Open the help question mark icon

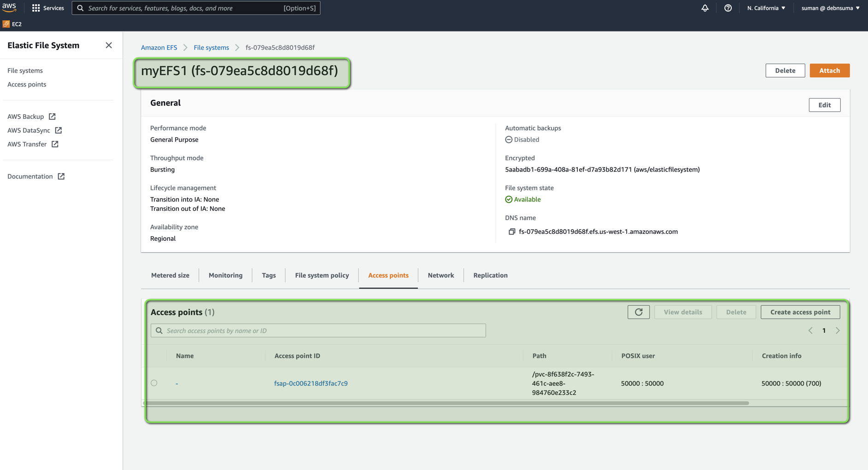pyautogui.click(x=728, y=8)
